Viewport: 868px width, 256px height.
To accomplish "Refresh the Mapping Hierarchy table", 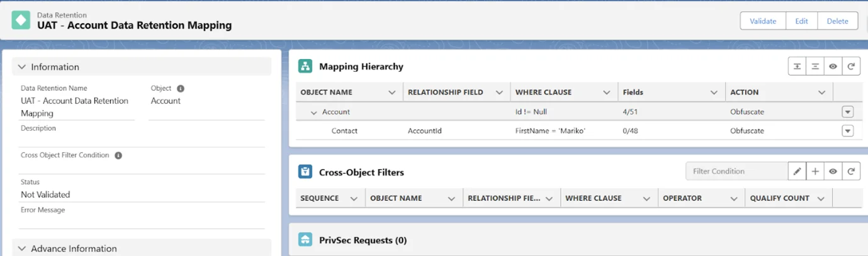I will coord(851,67).
